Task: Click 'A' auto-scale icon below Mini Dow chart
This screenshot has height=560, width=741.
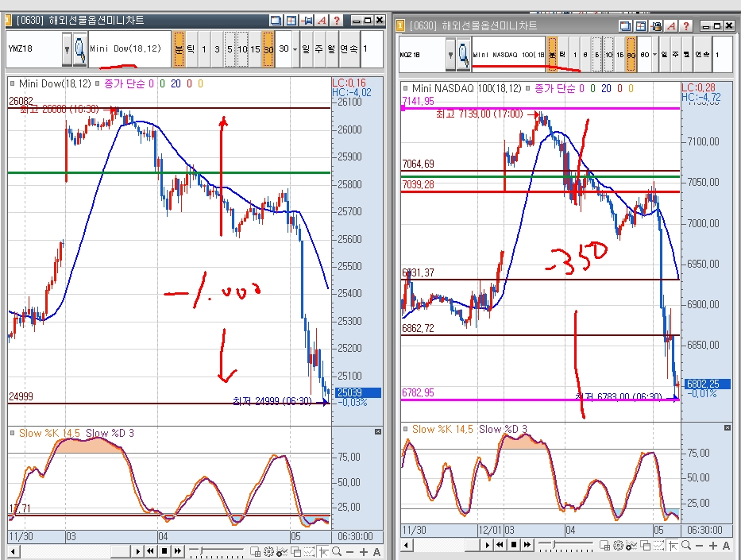Action: point(376,552)
